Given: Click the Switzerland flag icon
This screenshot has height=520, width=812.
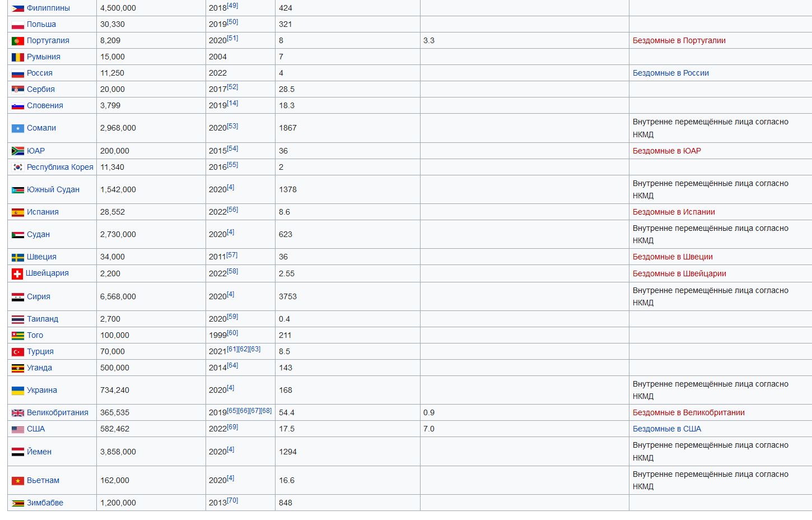Looking at the screenshot, I should click(x=17, y=274).
